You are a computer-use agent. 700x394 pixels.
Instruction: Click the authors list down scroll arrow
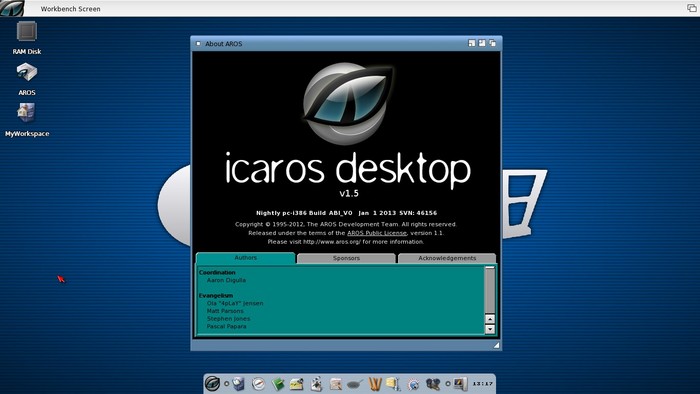click(490, 329)
